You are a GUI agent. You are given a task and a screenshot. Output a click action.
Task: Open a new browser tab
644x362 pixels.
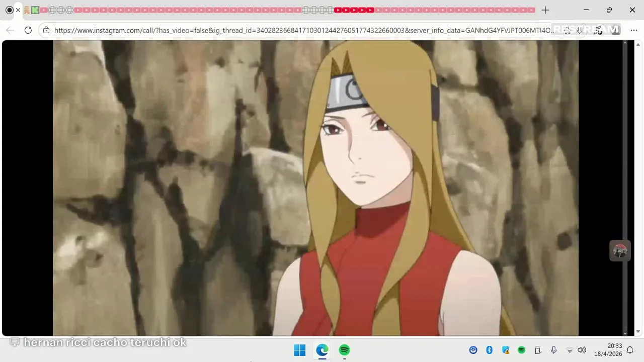[545, 10]
